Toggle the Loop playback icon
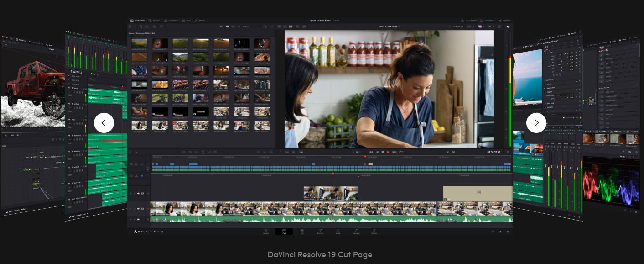Viewport: 644px width, 264px height. pos(401,152)
